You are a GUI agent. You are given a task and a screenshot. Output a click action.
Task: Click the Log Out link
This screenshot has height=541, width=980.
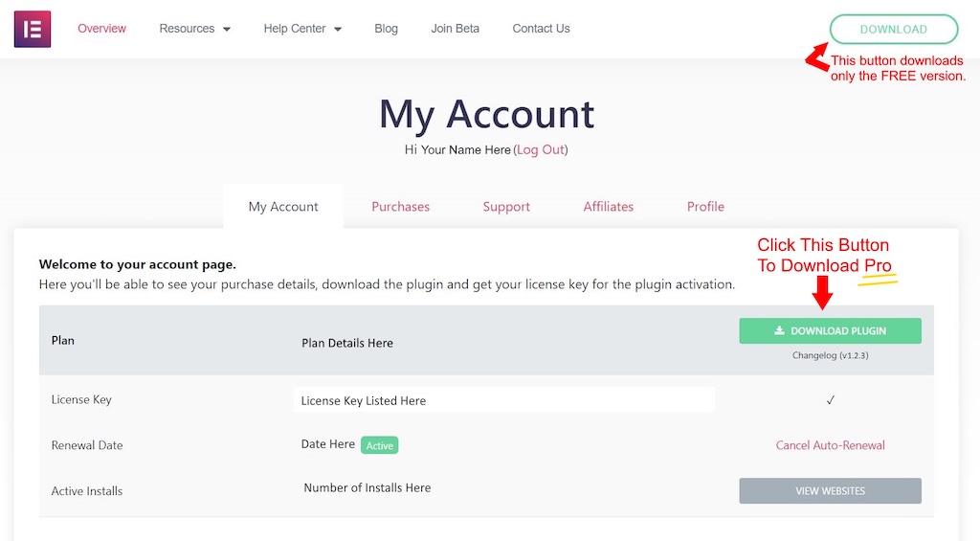(541, 149)
